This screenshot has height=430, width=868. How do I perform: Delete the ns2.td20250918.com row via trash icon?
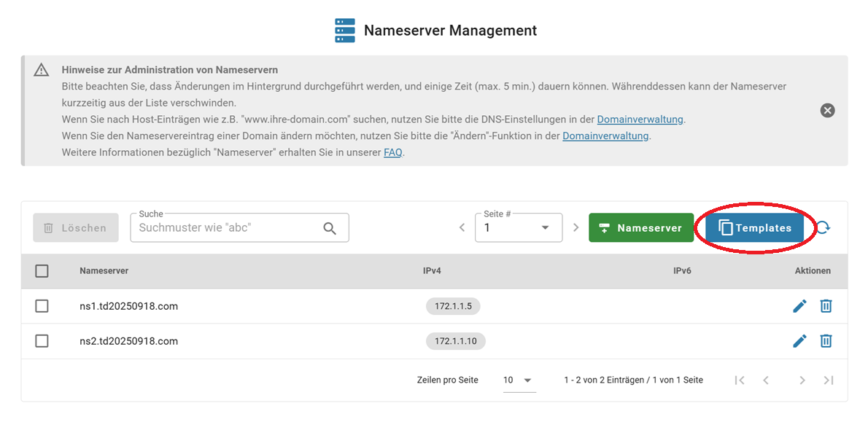click(826, 341)
